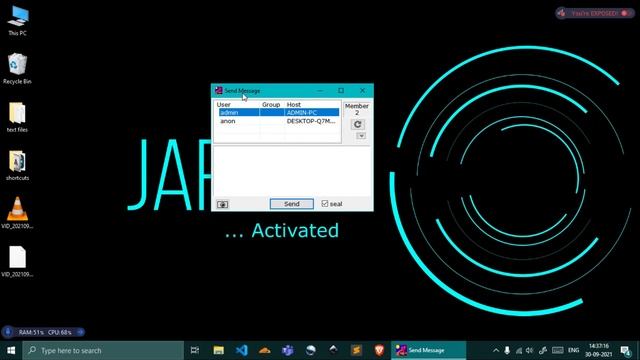Viewport: 640px width, 360px height.
Task: Close the Send Message window
Action: (x=362, y=90)
